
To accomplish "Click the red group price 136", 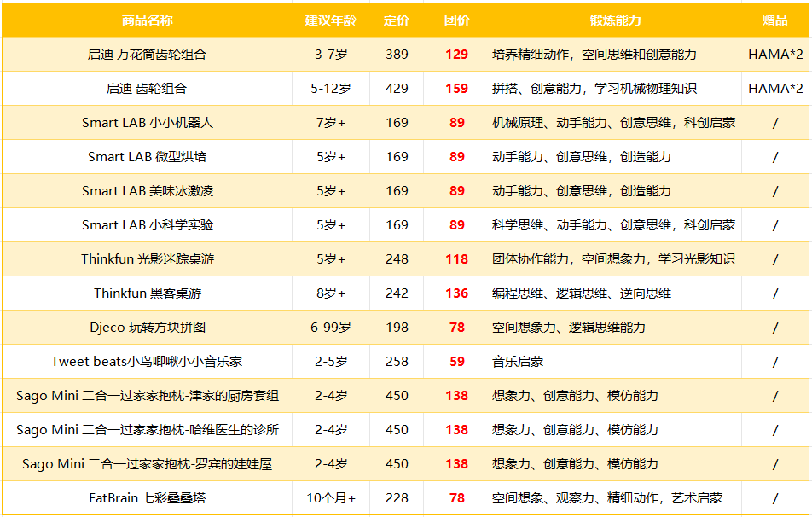I will click(457, 293).
